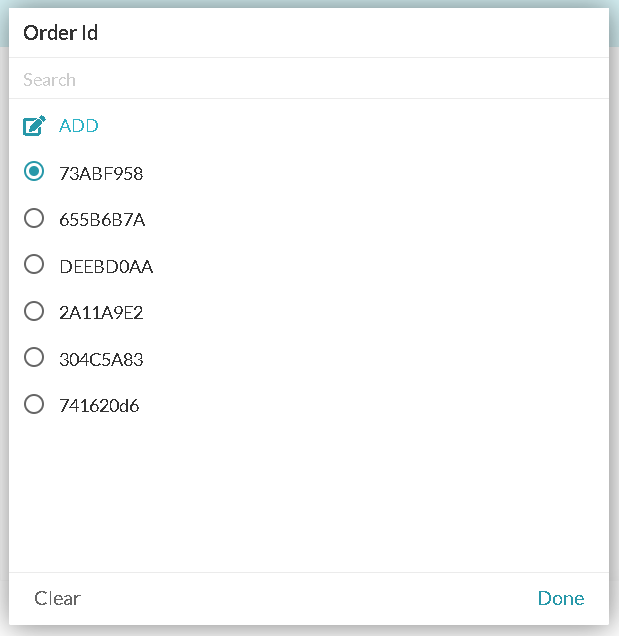Click the ADD pencil edit icon

[x=34, y=125]
